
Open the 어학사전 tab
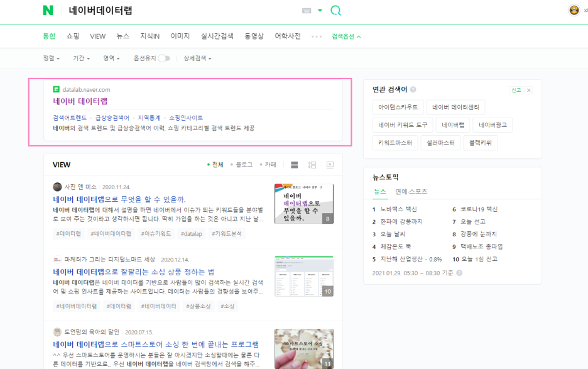pyautogui.click(x=288, y=36)
